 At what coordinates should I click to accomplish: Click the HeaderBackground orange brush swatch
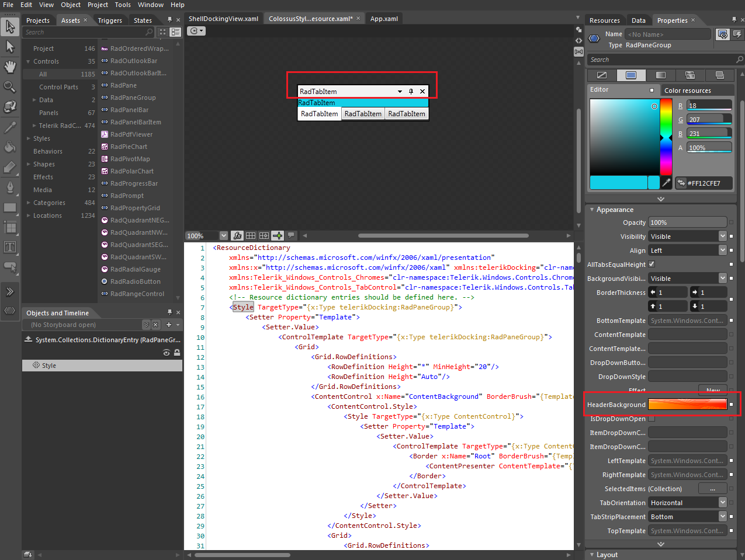click(x=687, y=404)
